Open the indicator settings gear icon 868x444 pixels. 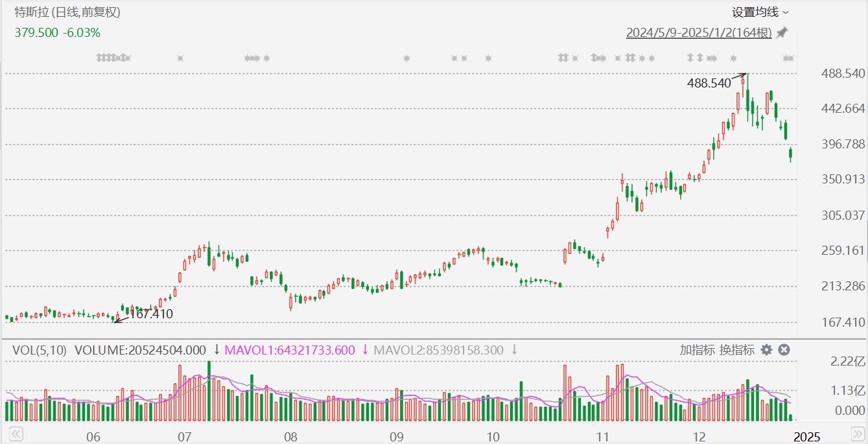(x=767, y=349)
